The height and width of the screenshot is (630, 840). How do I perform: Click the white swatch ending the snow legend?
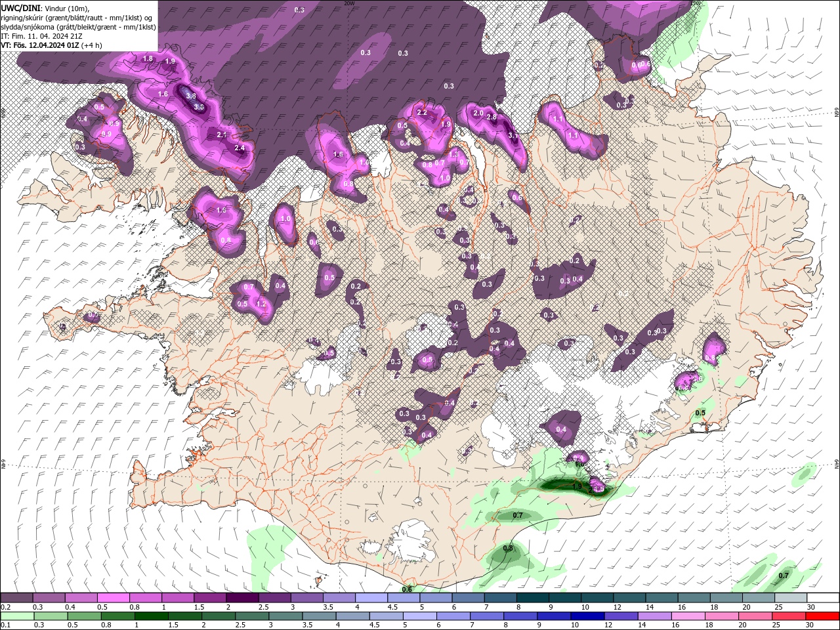[822, 598]
